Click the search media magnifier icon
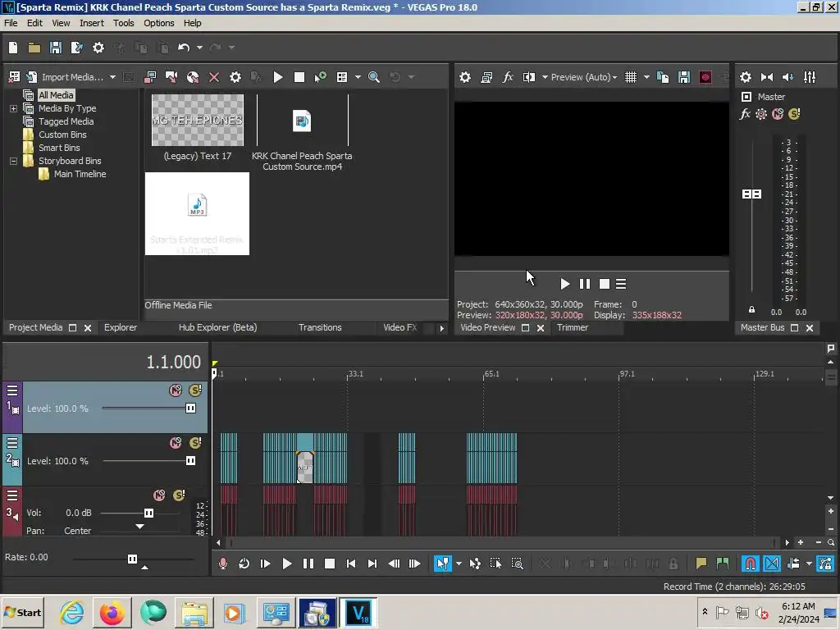 (x=374, y=77)
